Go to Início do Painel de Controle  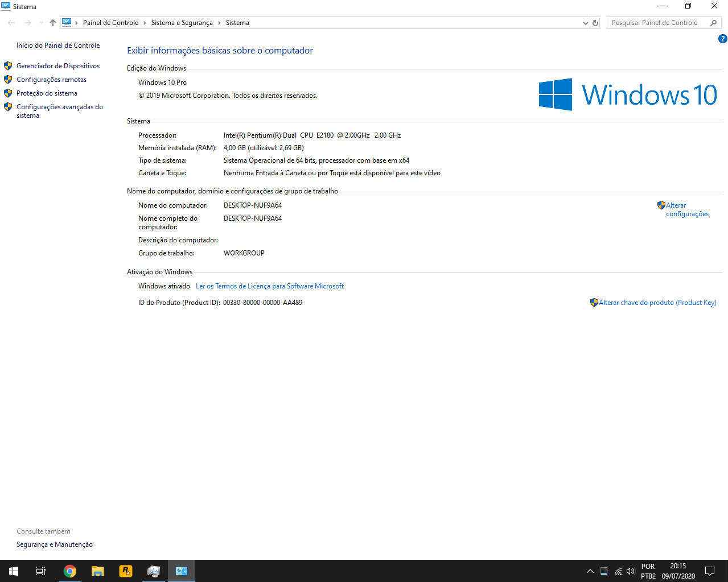click(x=58, y=46)
